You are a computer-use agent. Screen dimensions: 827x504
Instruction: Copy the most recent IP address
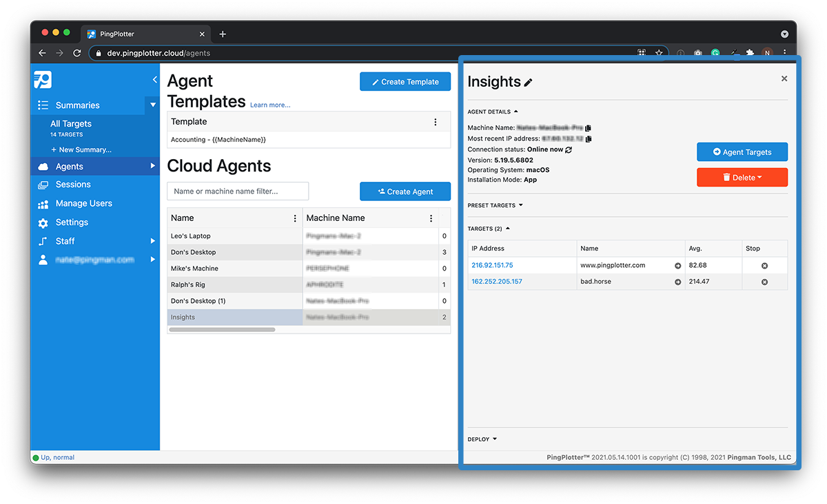point(588,139)
